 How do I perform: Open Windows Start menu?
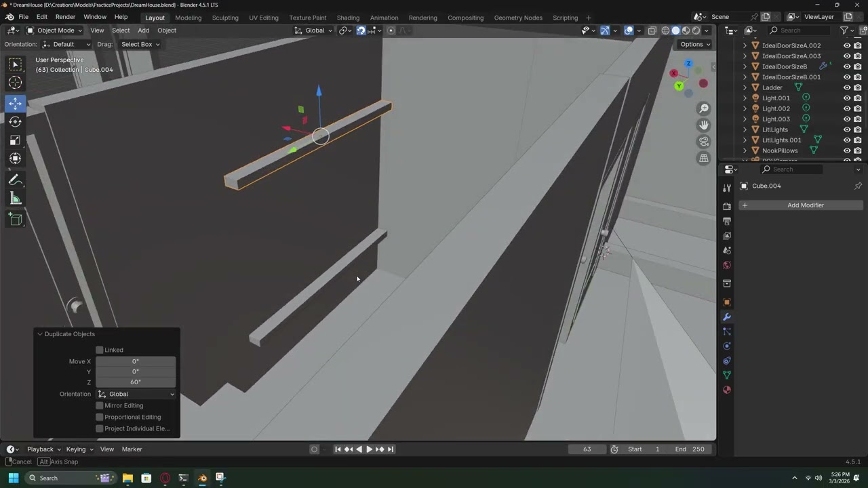14,478
